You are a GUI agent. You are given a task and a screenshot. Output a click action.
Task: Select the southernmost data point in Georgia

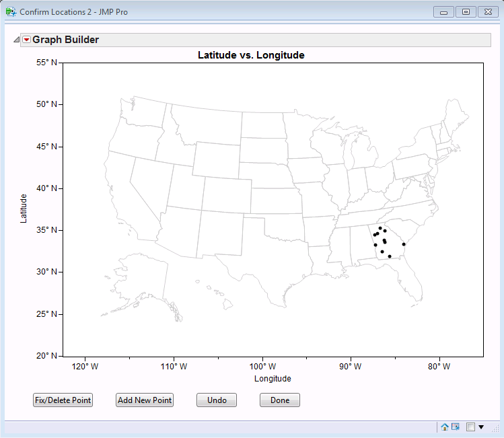point(390,256)
